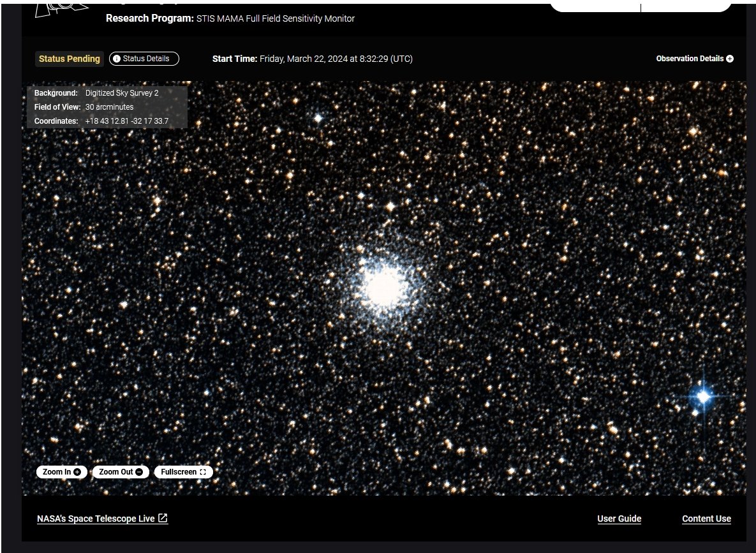Click the left half of the top-right pill

coord(595,6)
